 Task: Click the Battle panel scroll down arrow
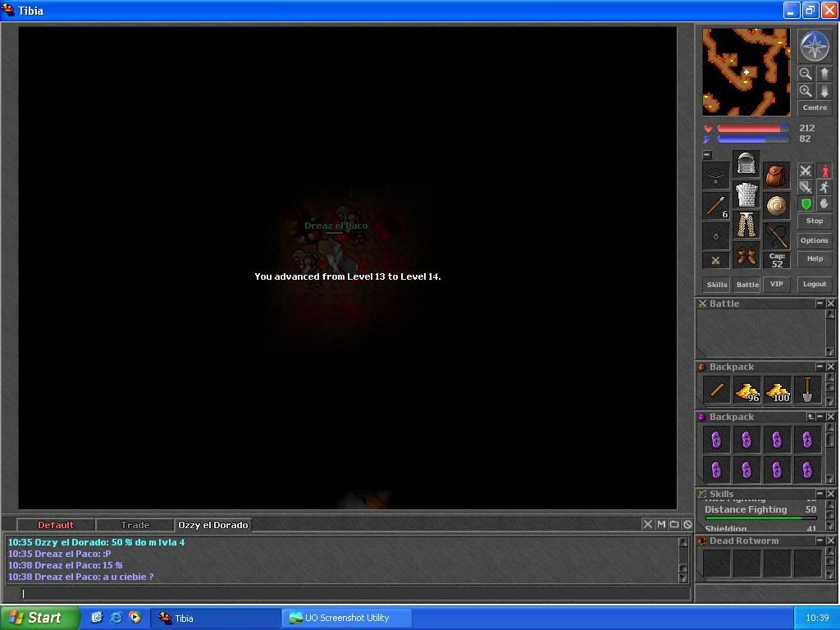(x=830, y=351)
